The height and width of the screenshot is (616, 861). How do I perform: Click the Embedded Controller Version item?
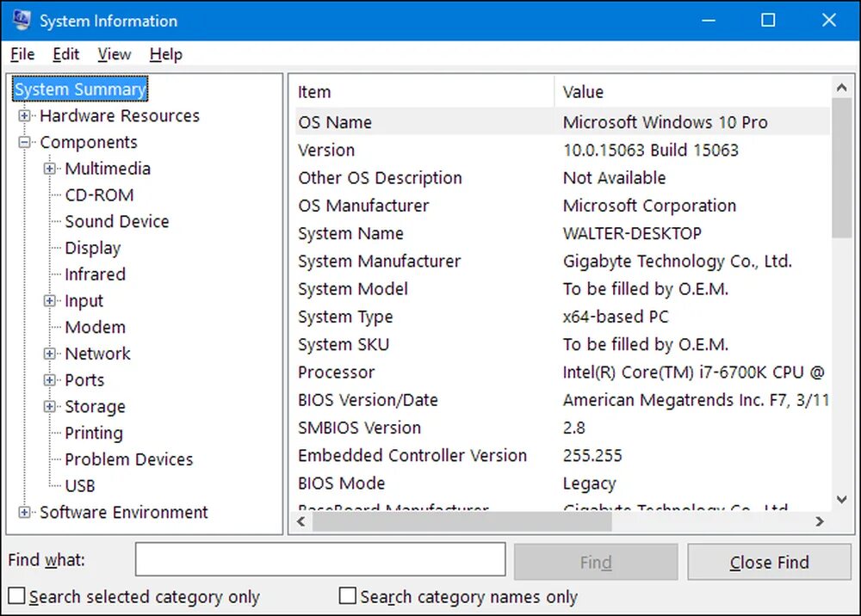tap(412, 456)
